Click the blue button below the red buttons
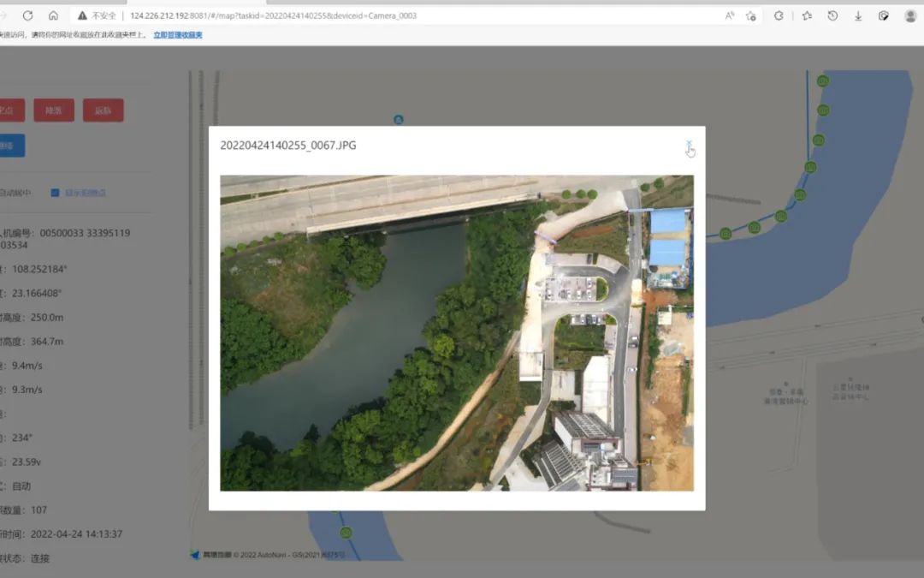The height and width of the screenshot is (578, 924). tap(10, 146)
